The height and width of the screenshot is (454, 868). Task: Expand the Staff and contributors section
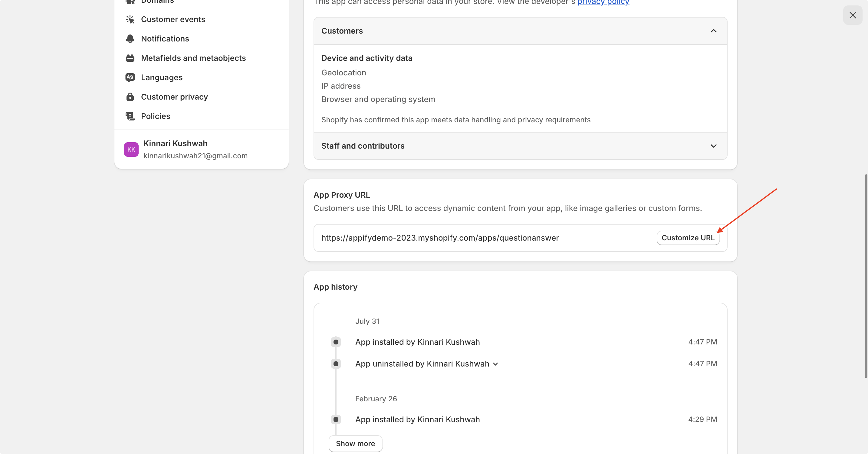click(x=713, y=146)
